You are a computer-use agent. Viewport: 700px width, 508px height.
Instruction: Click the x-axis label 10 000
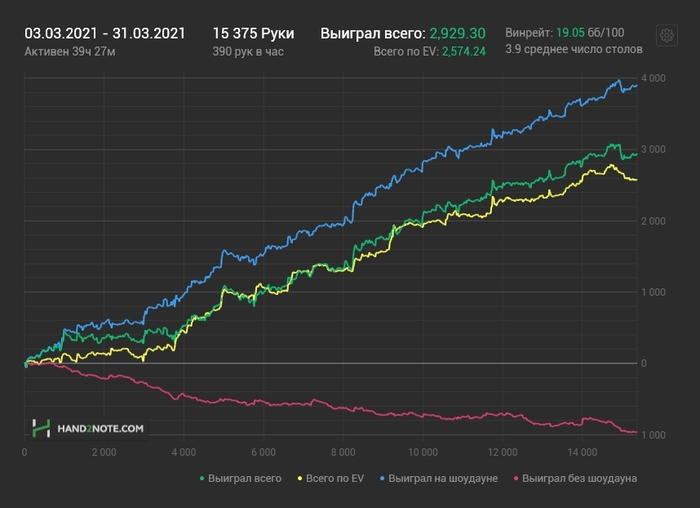(x=423, y=452)
